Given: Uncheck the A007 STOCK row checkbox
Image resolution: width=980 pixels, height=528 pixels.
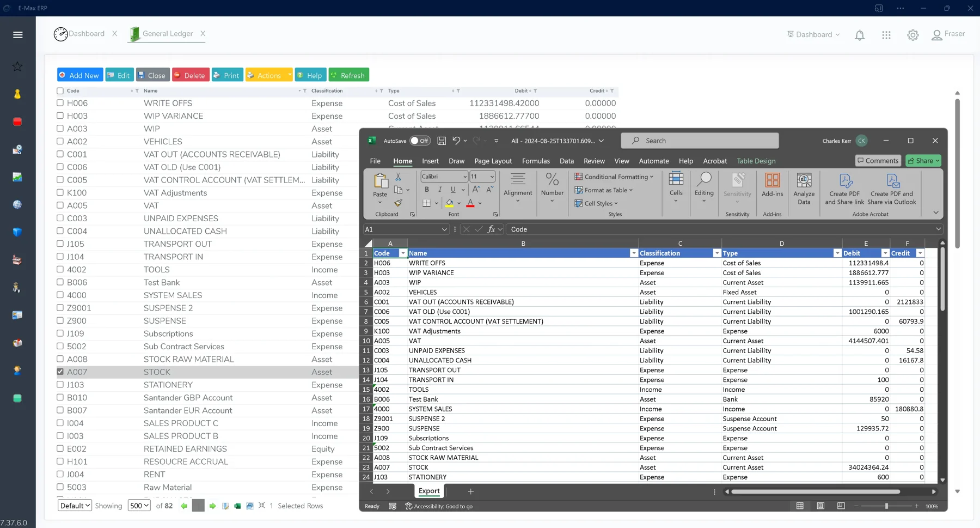Looking at the screenshot, I should (60, 372).
